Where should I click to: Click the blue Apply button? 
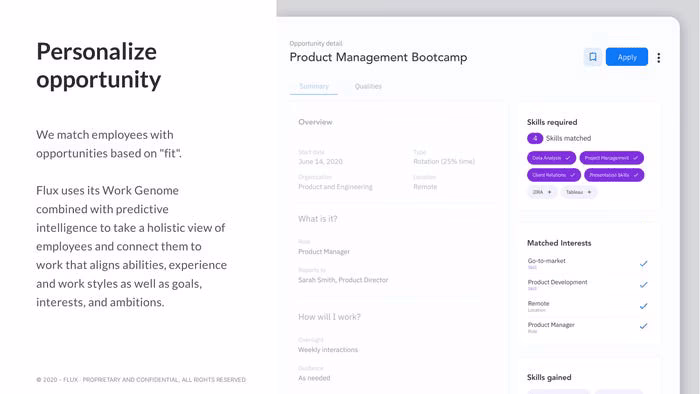click(x=627, y=57)
